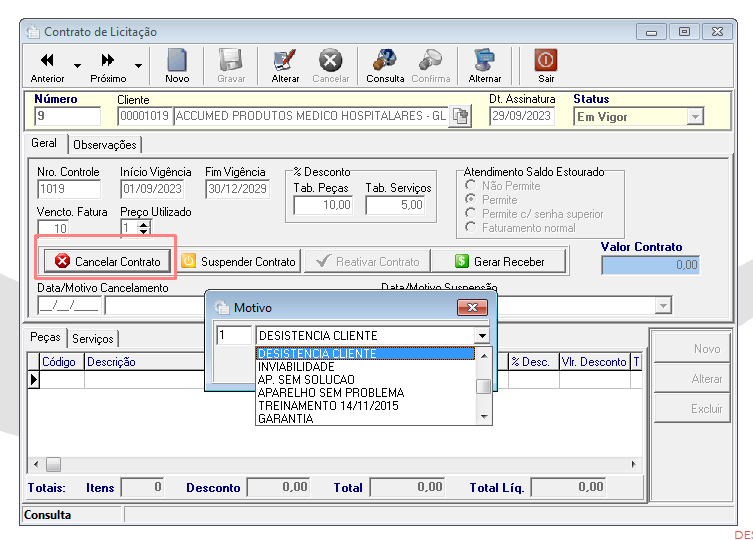Click the grid scroll left arrow
This screenshot has height=540, width=753.
pyautogui.click(x=36, y=464)
